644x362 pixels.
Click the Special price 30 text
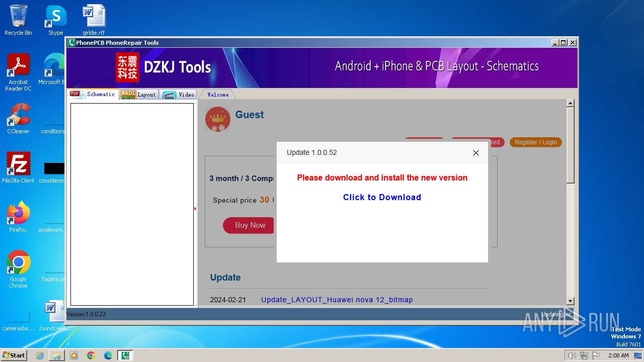coord(241,200)
